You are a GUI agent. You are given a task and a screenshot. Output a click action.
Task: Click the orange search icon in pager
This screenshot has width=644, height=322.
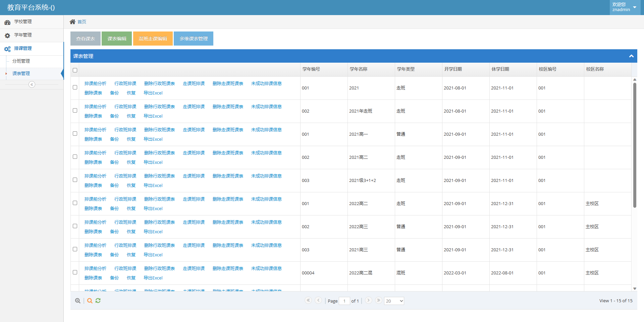(90, 301)
